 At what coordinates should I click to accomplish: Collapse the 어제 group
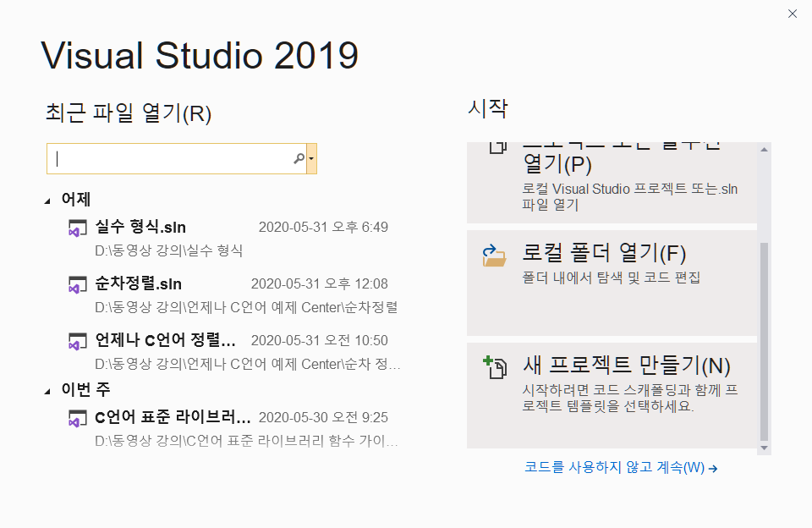pyautogui.click(x=47, y=201)
